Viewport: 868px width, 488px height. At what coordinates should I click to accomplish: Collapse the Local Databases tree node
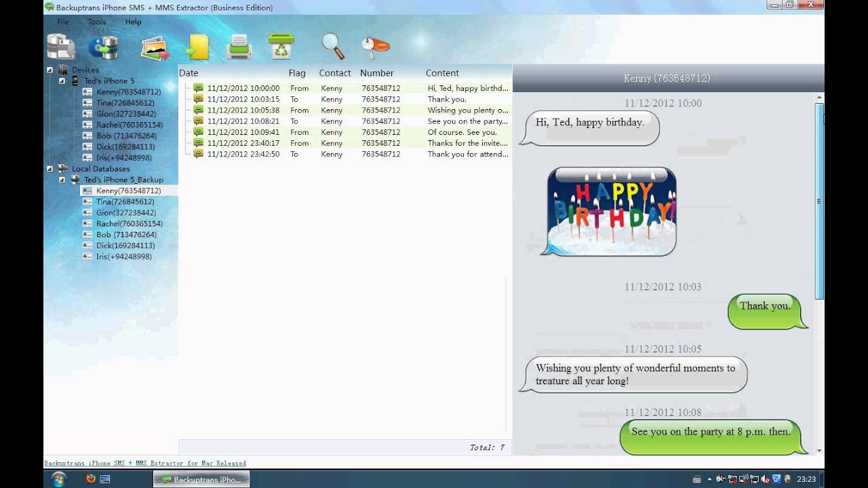click(50, 169)
